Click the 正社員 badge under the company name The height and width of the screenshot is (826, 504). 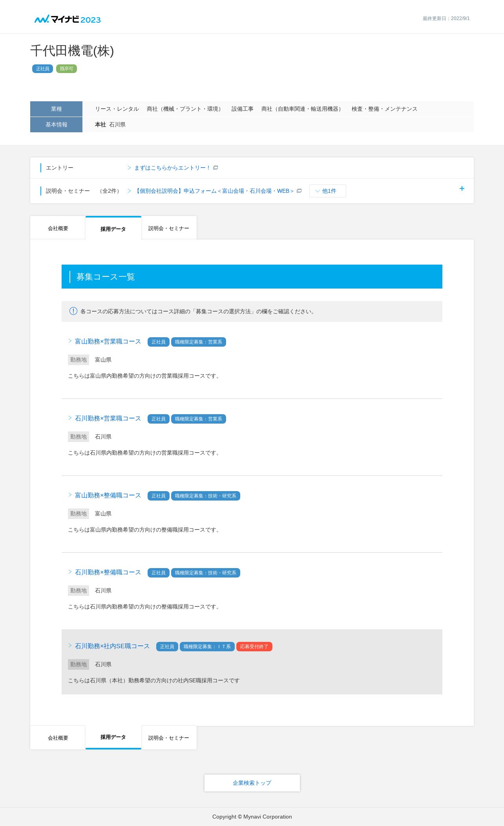click(x=43, y=69)
